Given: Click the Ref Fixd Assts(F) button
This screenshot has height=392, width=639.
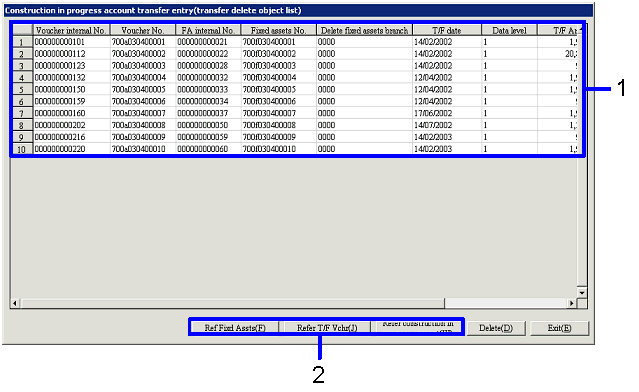Looking at the screenshot, I should [x=235, y=328].
